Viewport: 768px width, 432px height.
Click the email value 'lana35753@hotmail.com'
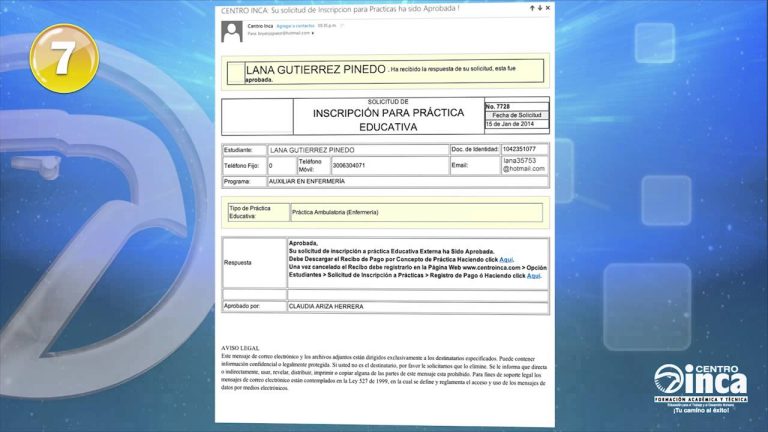(524, 165)
